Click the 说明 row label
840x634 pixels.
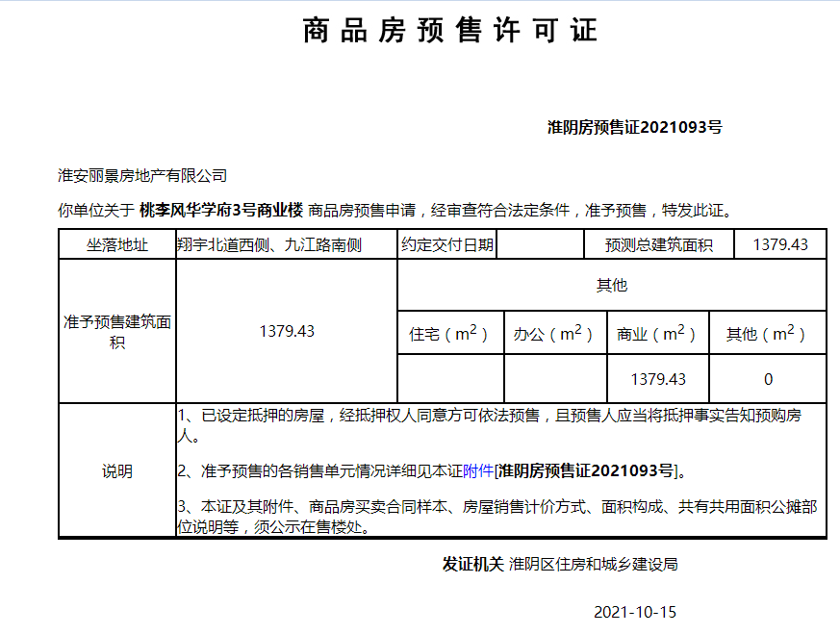(x=117, y=471)
